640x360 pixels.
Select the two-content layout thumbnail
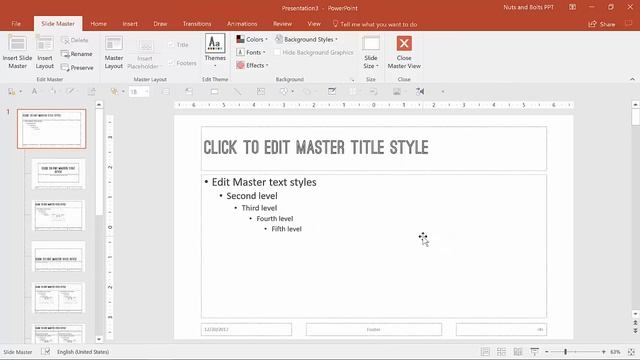tap(58, 298)
